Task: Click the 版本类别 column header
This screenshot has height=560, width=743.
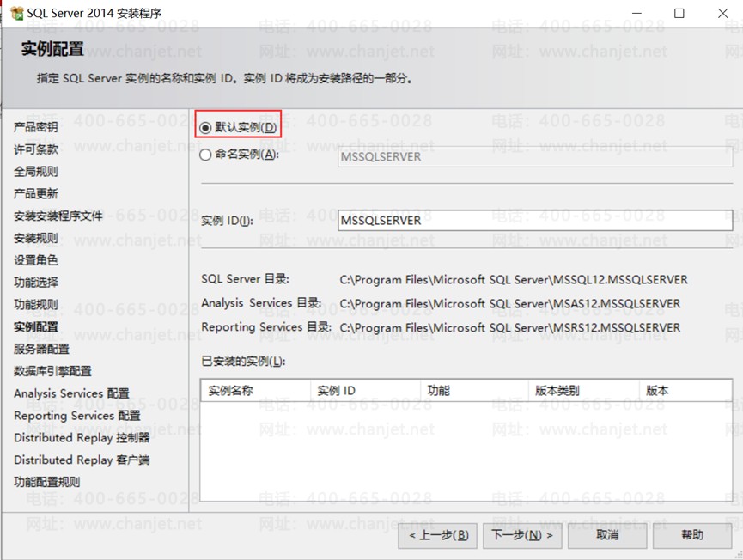Action: click(584, 391)
